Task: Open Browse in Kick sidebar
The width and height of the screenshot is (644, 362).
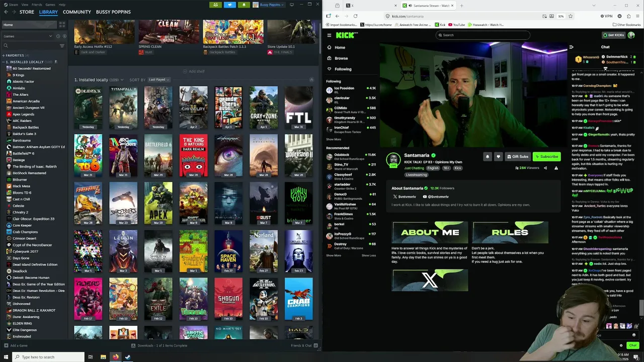Action: coord(341,58)
